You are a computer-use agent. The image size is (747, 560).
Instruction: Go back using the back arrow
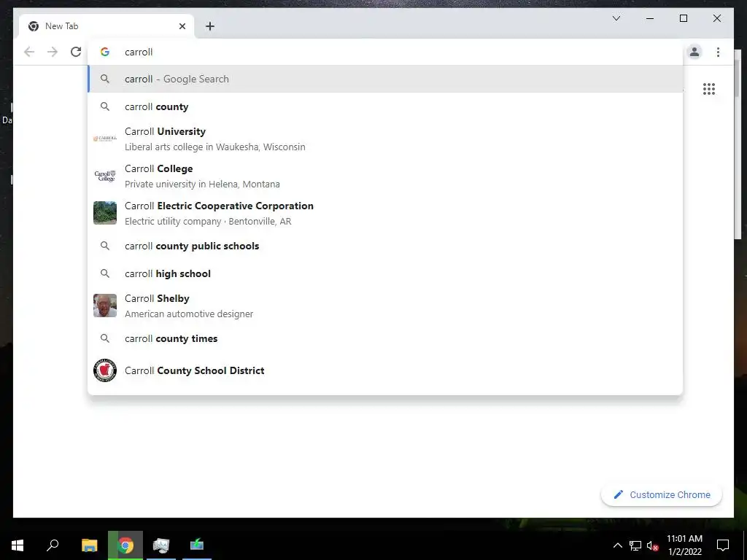pos(29,52)
